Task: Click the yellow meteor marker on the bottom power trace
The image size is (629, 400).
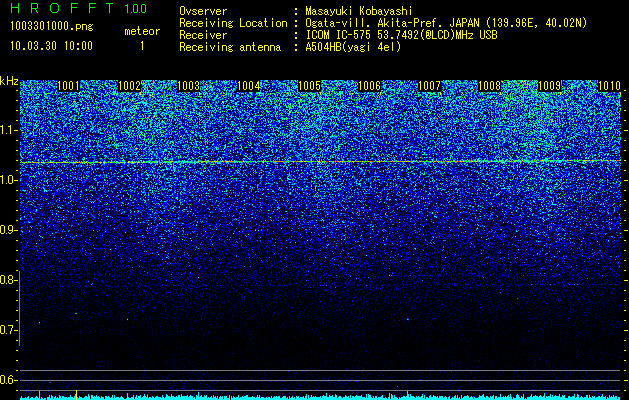Action: tap(76, 394)
